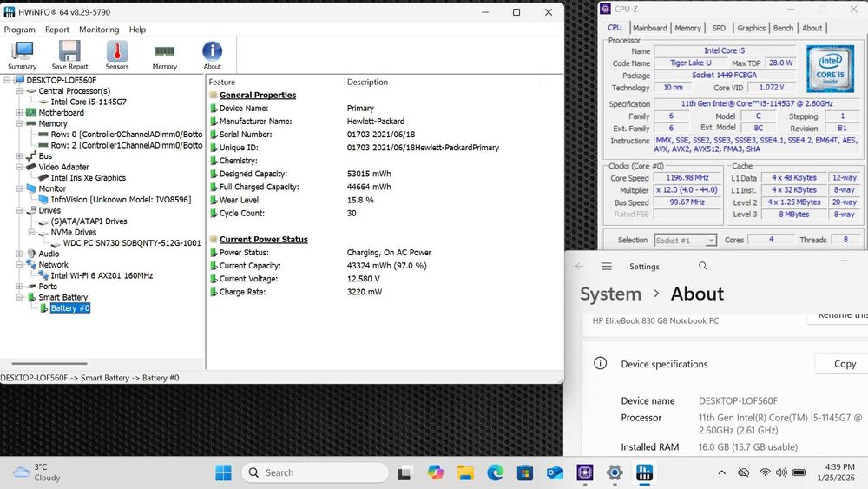
Task: Open Microsoft Store from the taskbar
Action: click(x=525, y=472)
